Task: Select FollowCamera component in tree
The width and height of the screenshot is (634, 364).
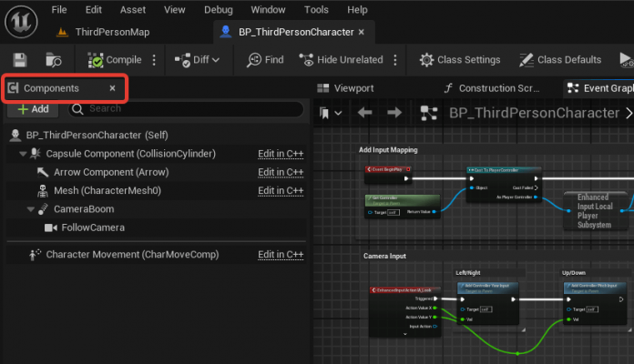Action: [93, 227]
